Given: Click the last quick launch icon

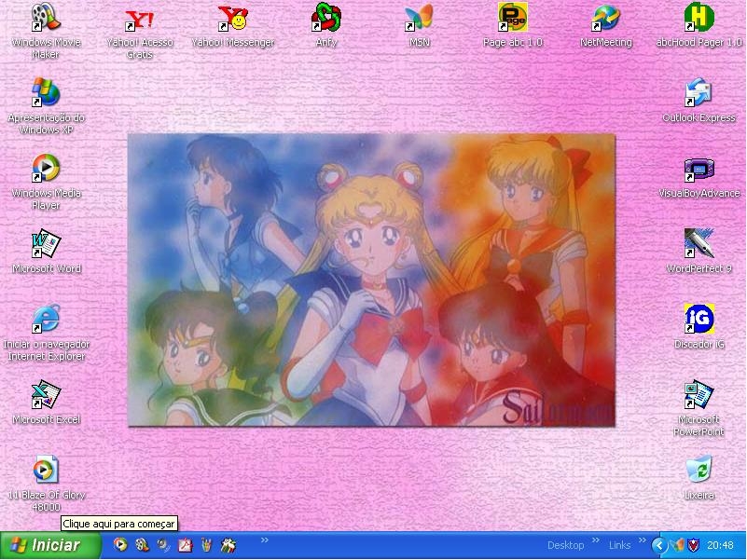Looking at the screenshot, I should 228,545.
